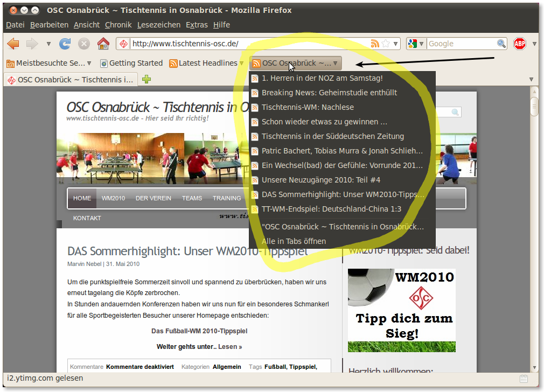Viewport: 544px width, 392px height.
Task: Open the Lesezeichen menu
Action: [159, 25]
